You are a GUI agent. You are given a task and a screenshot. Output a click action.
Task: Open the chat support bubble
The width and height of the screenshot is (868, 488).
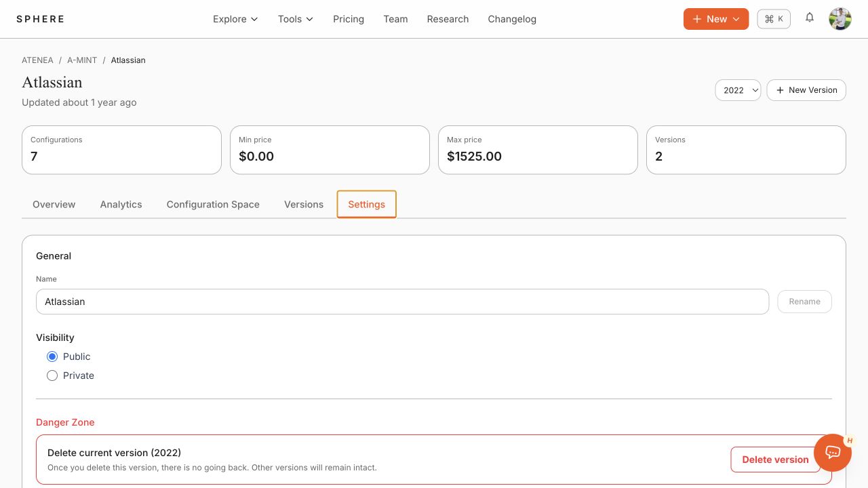[x=833, y=453]
